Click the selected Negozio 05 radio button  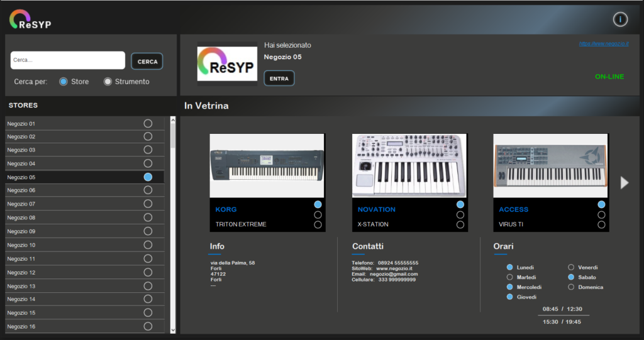(x=148, y=177)
